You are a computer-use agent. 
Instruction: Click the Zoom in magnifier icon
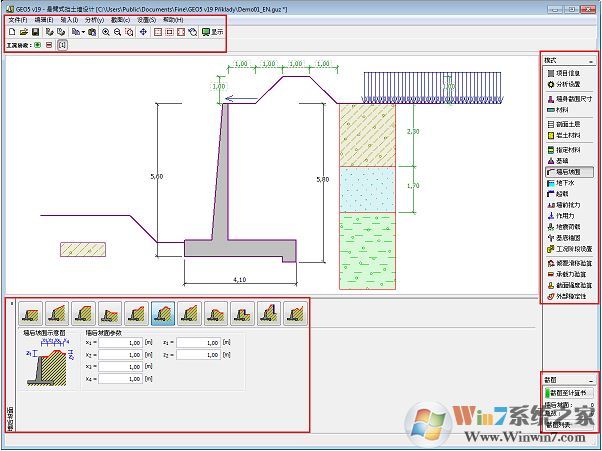pyautogui.click(x=106, y=32)
